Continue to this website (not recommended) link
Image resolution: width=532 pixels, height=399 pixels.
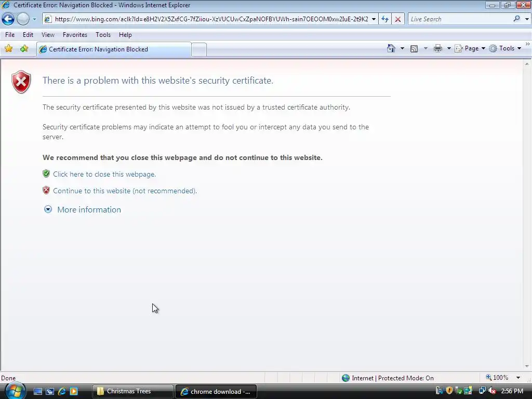[x=125, y=191]
